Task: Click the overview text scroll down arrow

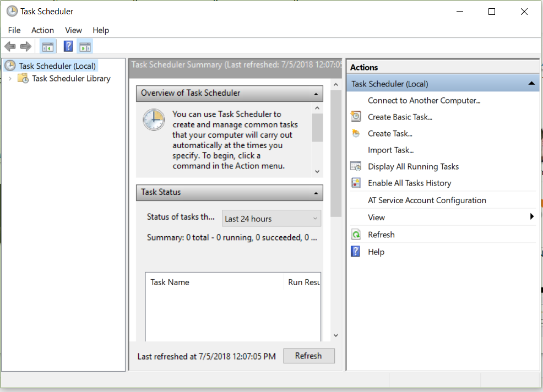Action: point(317,171)
